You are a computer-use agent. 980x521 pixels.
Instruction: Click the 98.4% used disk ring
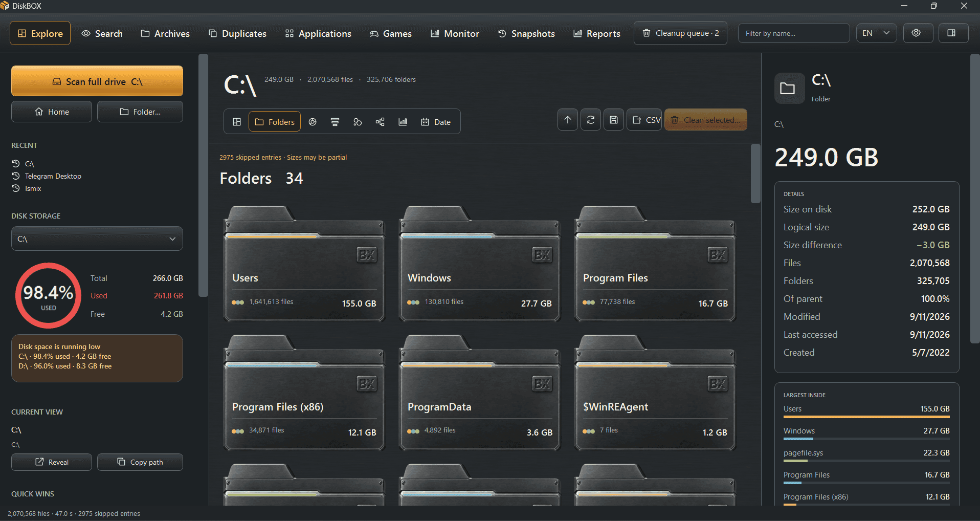49,296
